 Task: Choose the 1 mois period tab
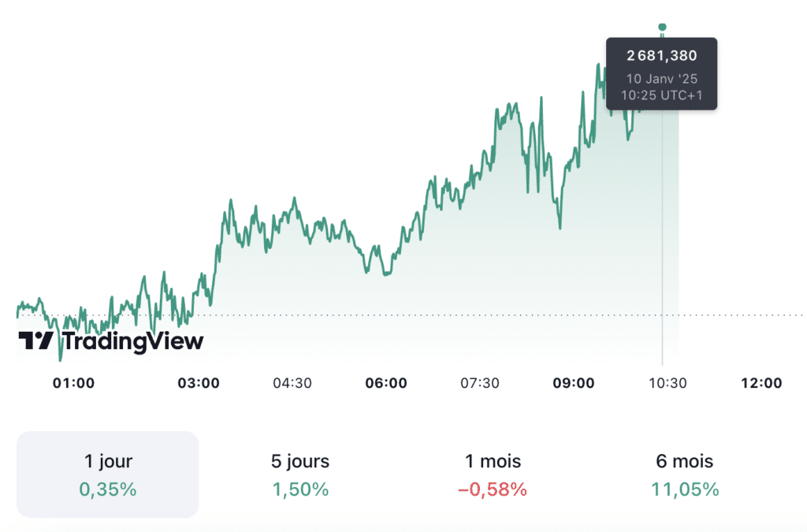[493, 474]
